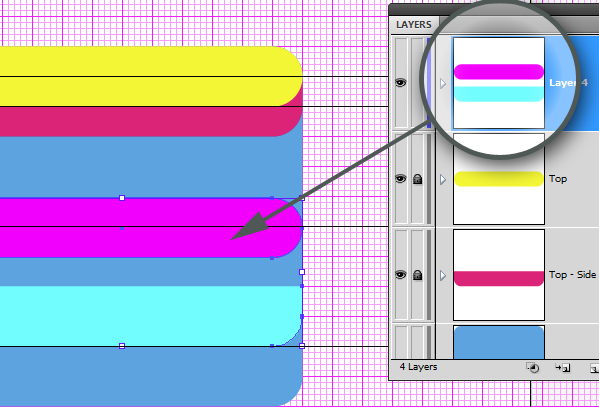Viewport: 599px width, 407px height.
Task: Click the Create New Sublayer icon
Action: pyautogui.click(x=563, y=367)
